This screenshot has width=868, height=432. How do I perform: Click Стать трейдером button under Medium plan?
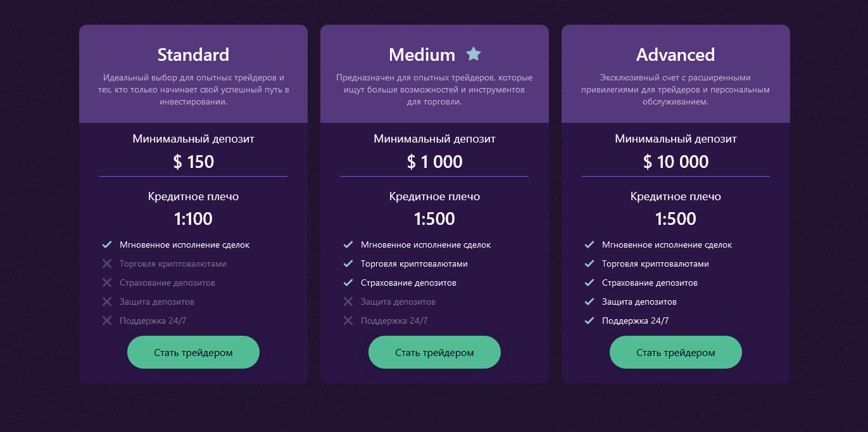[435, 352]
